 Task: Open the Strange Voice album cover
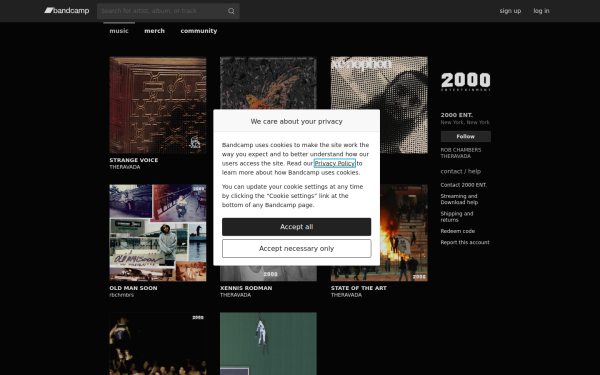pyautogui.click(x=158, y=105)
